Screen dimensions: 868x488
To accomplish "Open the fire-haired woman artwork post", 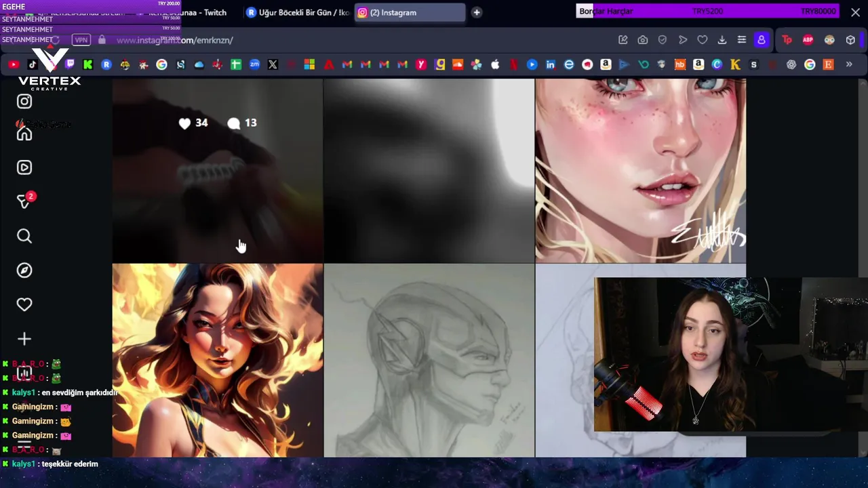I will tap(218, 361).
